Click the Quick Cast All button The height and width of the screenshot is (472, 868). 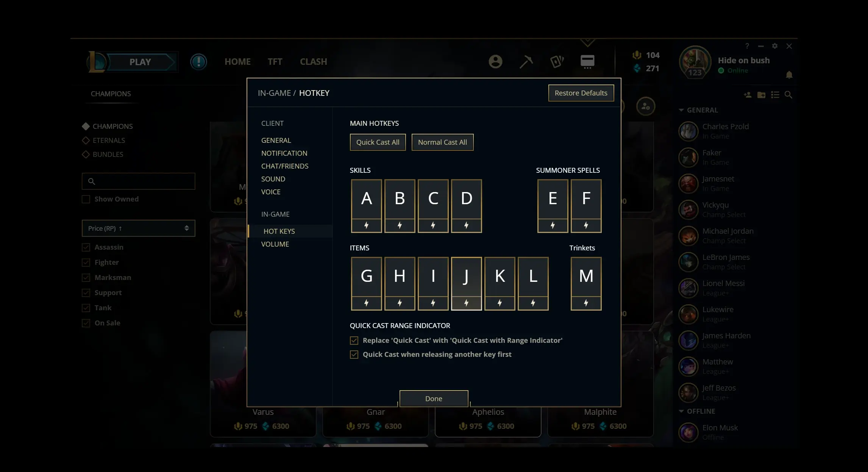tap(378, 142)
